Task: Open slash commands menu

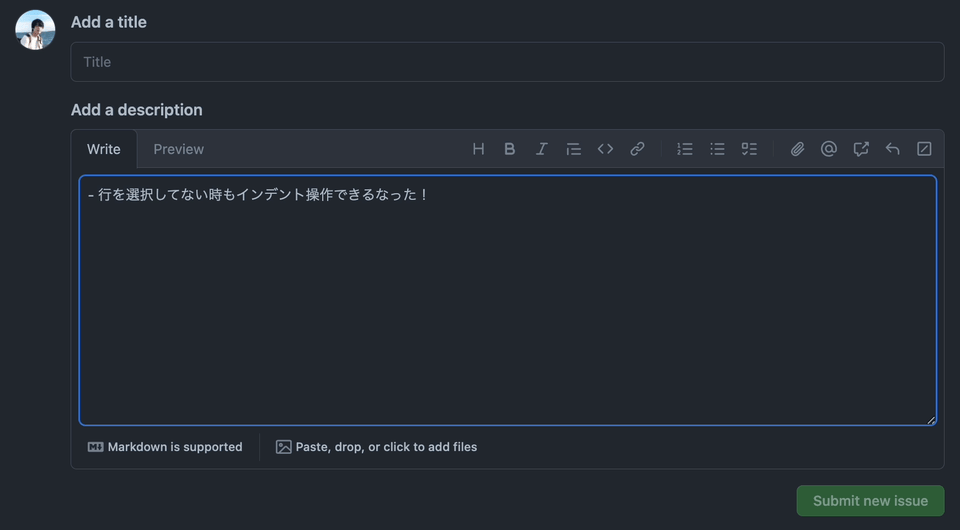Action: (924, 149)
